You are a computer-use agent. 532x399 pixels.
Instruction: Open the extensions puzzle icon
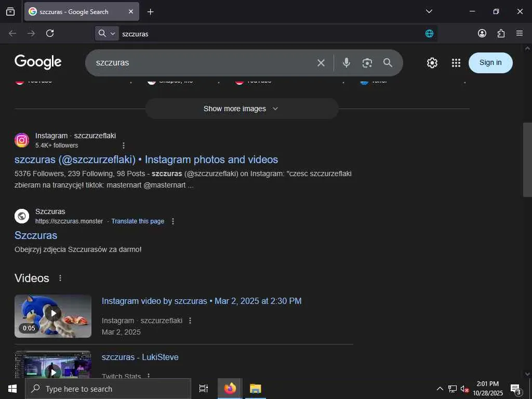[501, 33]
